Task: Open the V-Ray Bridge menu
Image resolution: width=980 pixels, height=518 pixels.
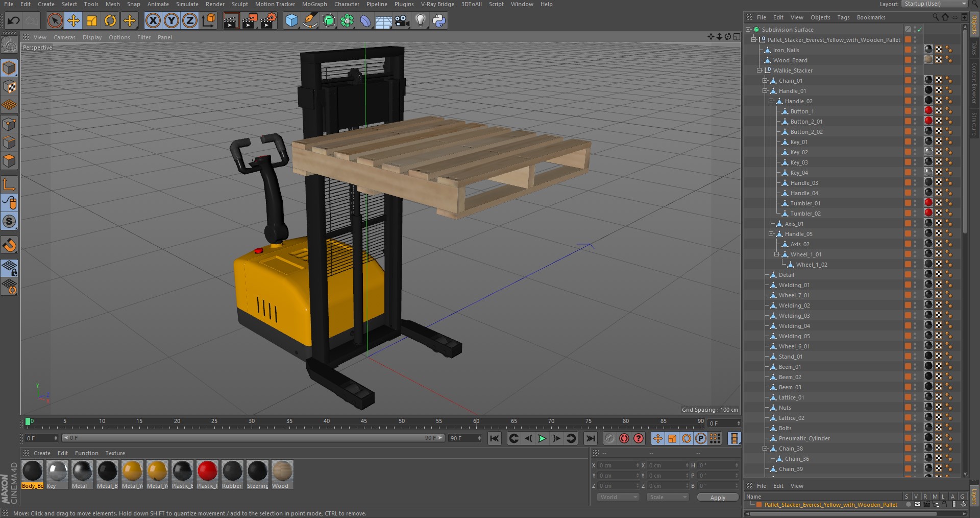Action: coord(437,4)
